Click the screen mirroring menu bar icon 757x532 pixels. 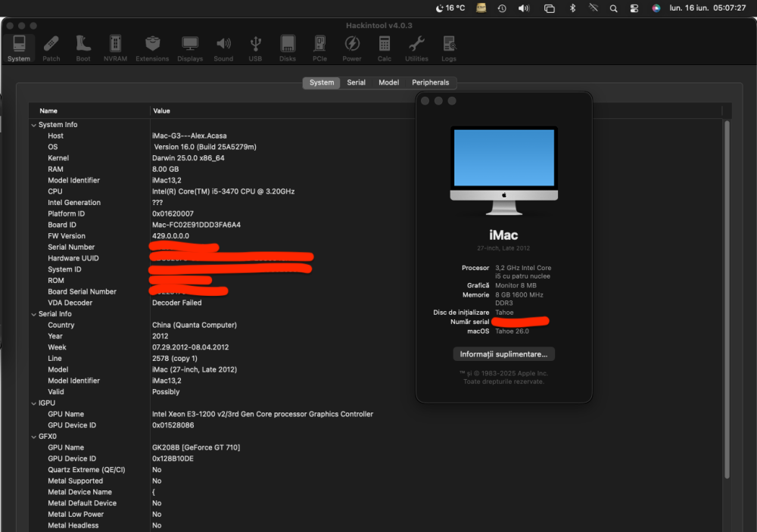[550, 8]
